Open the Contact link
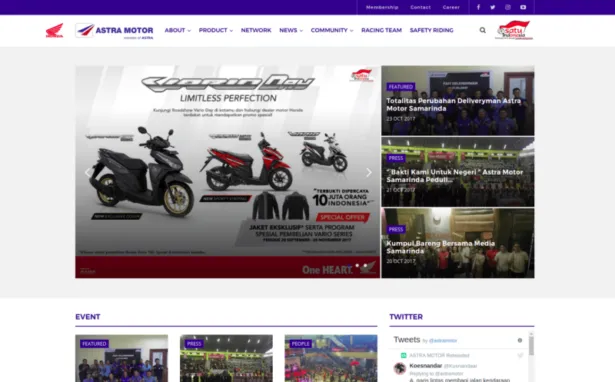Viewport: 615px width, 382px height. pos(420,7)
